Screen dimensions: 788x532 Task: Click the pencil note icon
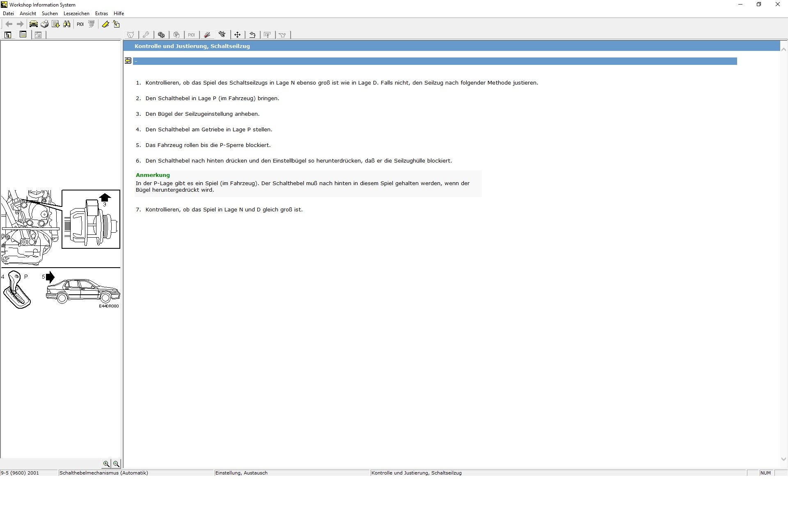coord(116,24)
